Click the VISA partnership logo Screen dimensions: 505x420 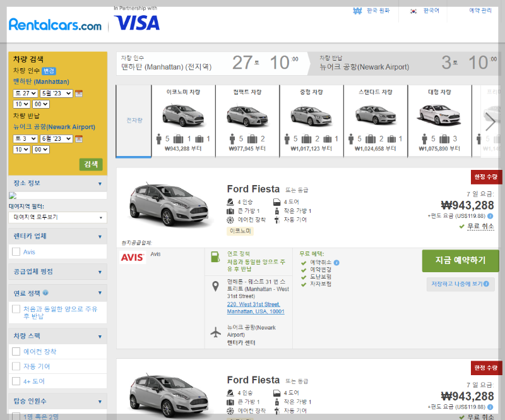(x=137, y=23)
